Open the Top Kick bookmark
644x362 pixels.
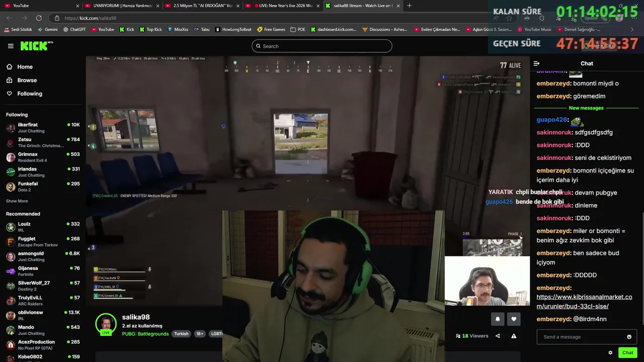[x=150, y=29]
